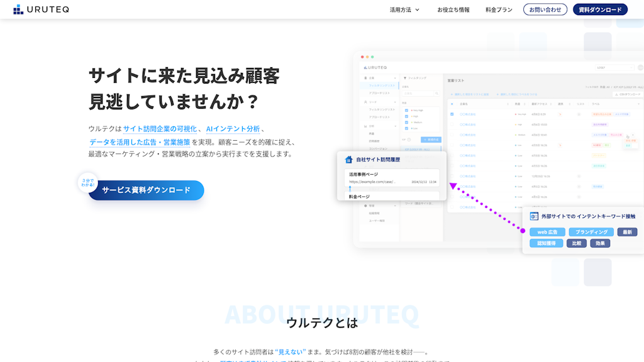Open the 料金プラン page
This screenshot has width=644, height=362.
click(x=499, y=10)
